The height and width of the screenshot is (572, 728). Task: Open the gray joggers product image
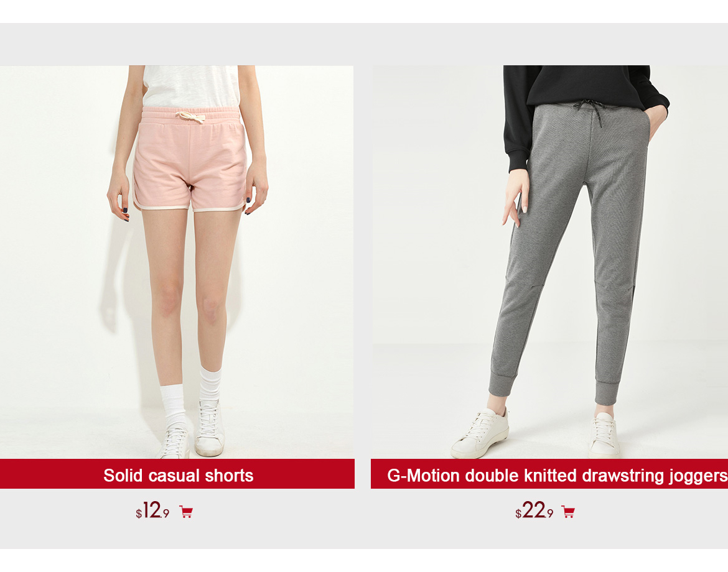(549, 262)
